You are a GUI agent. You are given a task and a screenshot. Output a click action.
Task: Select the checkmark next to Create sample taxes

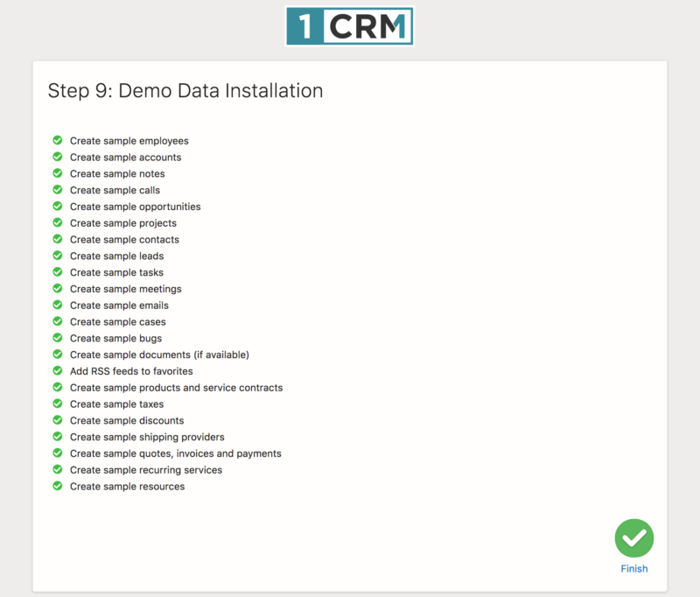pos(58,404)
